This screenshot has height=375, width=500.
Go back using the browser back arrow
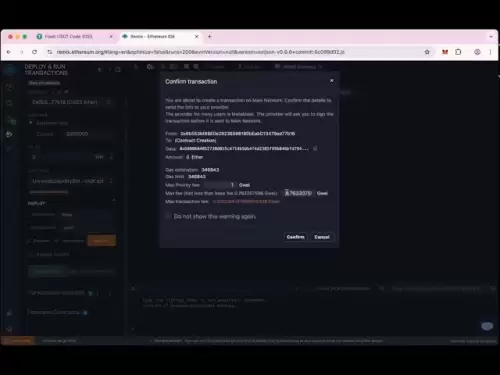pyautogui.click(x=9, y=52)
